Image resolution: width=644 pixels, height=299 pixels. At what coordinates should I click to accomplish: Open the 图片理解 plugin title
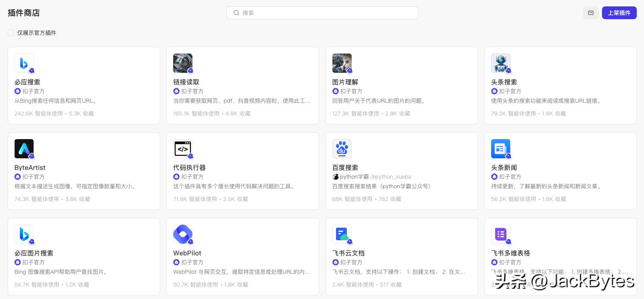(x=345, y=82)
